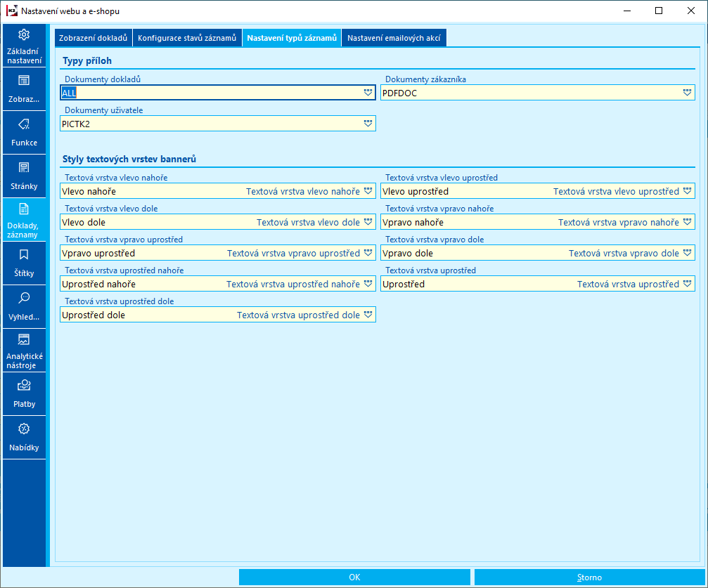Image resolution: width=708 pixels, height=588 pixels.
Task: Select Doklady, záznamy document icon
Action: [24, 209]
